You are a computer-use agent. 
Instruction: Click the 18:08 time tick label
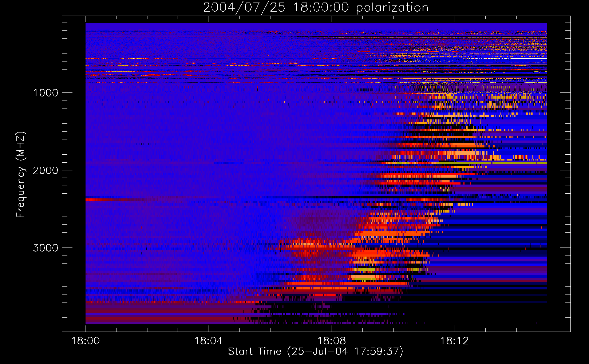click(x=332, y=341)
